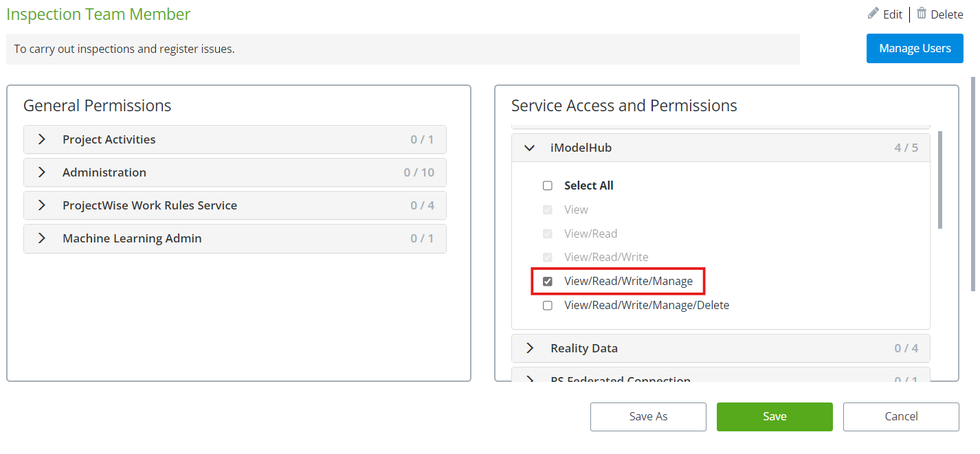Expand ProjectWise Work Rules Service chevron
The width and height of the screenshot is (980, 454).
(x=42, y=205)
